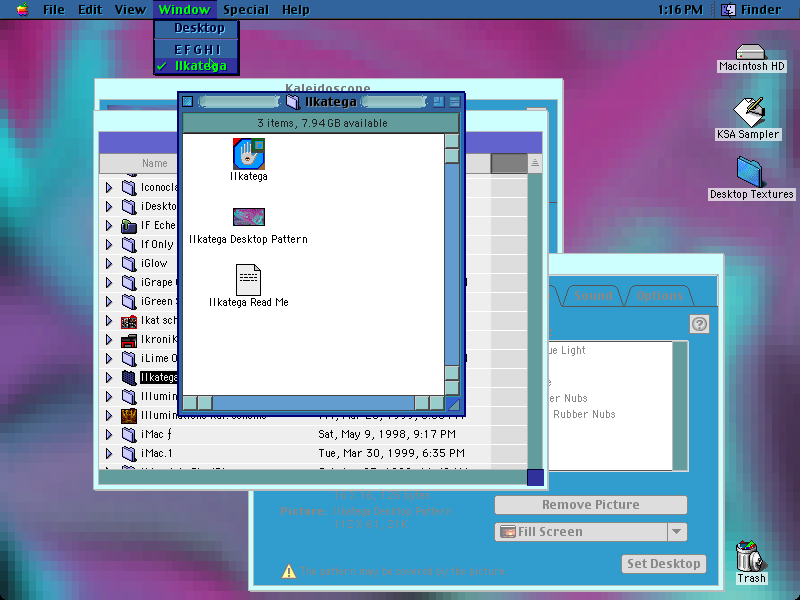Click the Remove Picture button

click(x=591, y=505)
